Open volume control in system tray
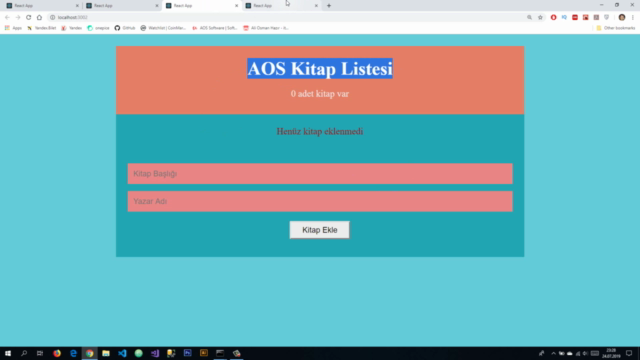Image resolution: width=640 pixels, height=360 pixels. tap(585, 353)
